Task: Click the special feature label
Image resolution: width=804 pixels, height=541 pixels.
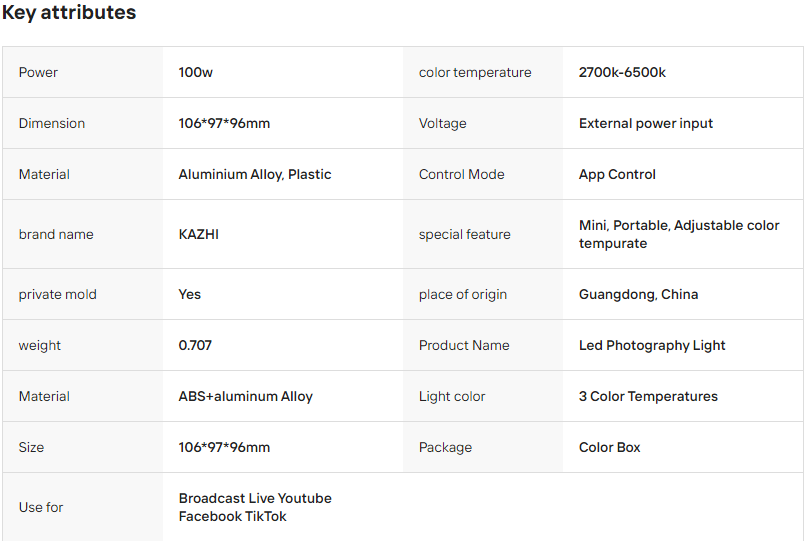Action: pos(465,234)
